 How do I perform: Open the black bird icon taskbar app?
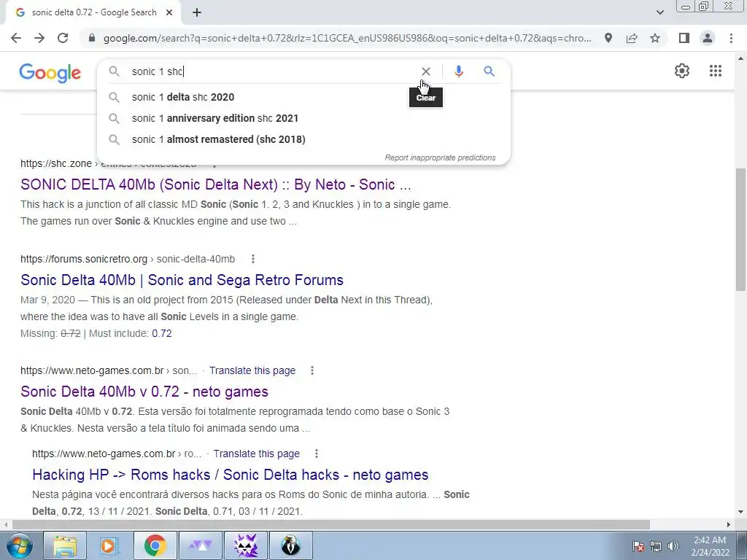[291, 545]
